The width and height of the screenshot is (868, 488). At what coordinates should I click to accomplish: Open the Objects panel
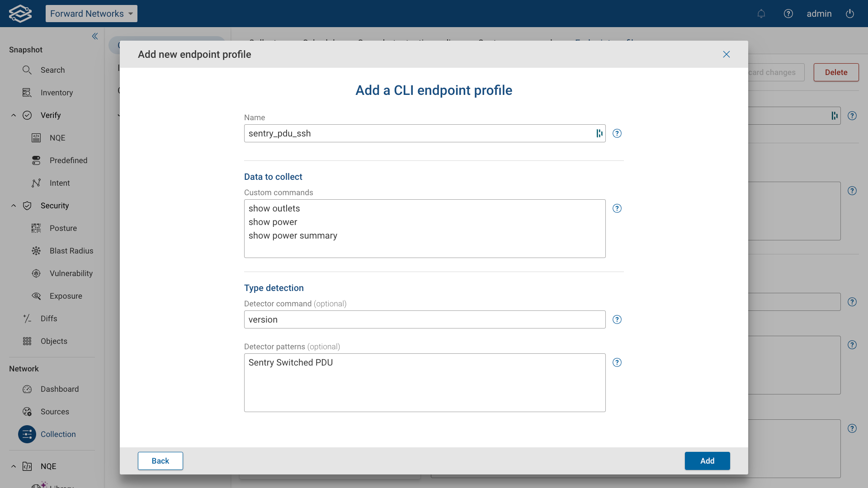(27, 341)
